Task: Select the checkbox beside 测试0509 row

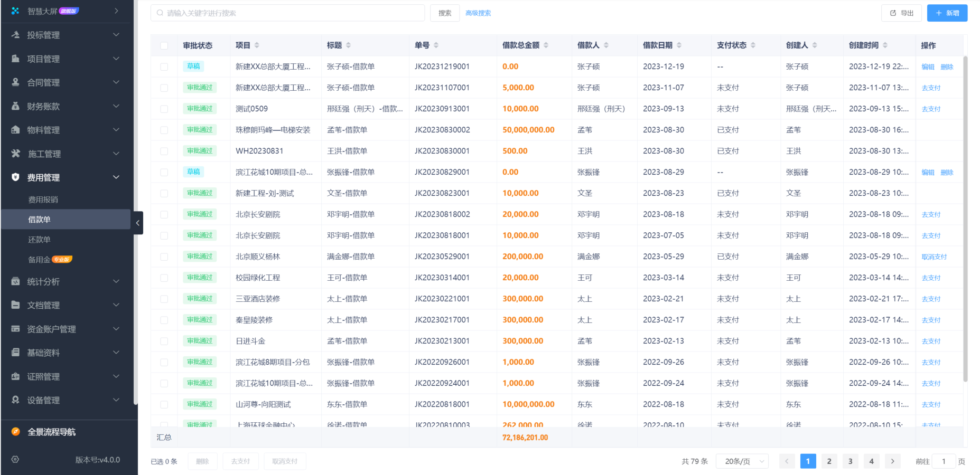Action: tap(164, 109)
